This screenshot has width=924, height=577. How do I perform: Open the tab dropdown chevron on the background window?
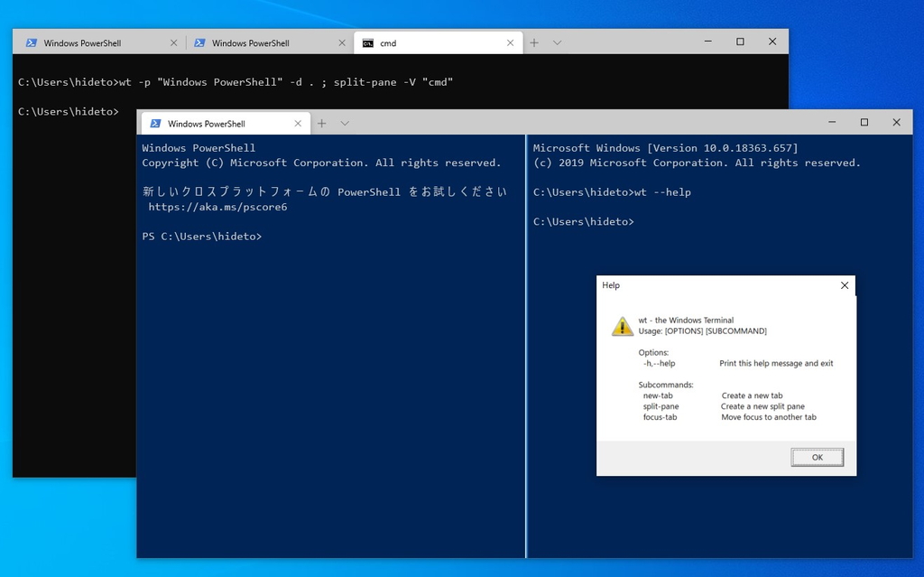[x=556, y=42]
